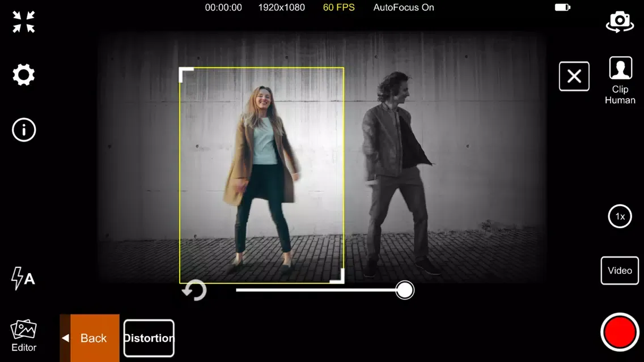Start recording with the red button
644x362 pixels.
coord(620,333)
